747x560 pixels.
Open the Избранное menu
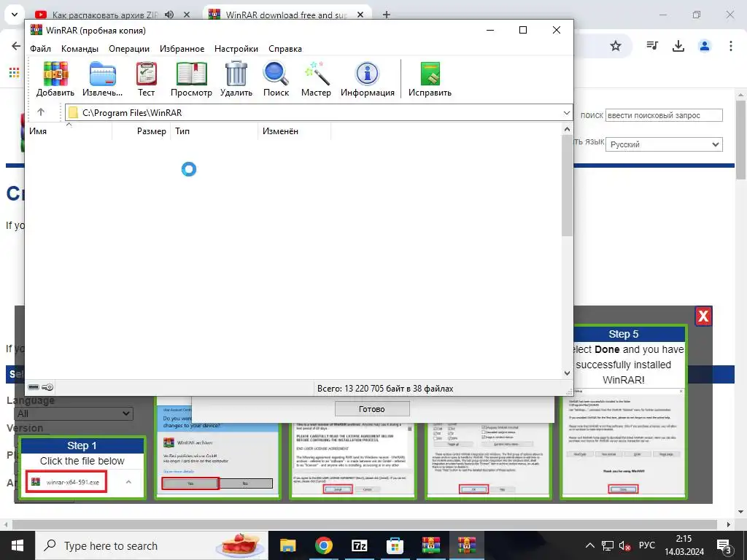182,49
